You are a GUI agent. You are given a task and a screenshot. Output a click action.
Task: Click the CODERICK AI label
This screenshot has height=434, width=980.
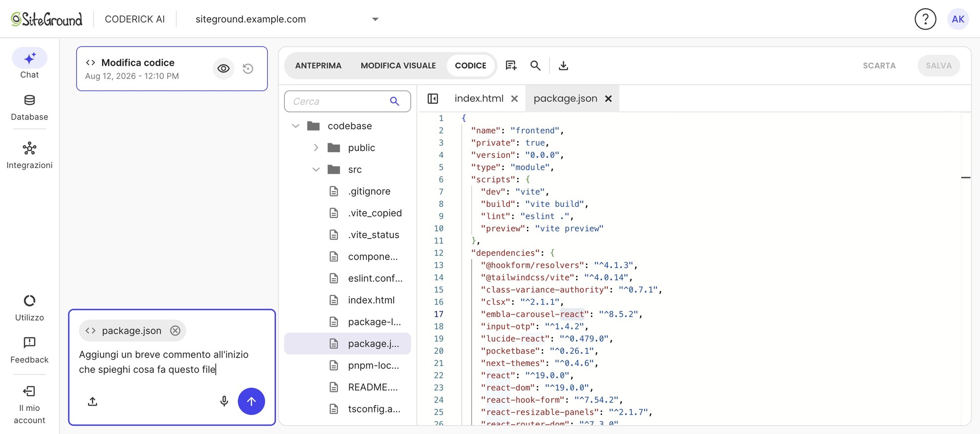pos(135,19)
